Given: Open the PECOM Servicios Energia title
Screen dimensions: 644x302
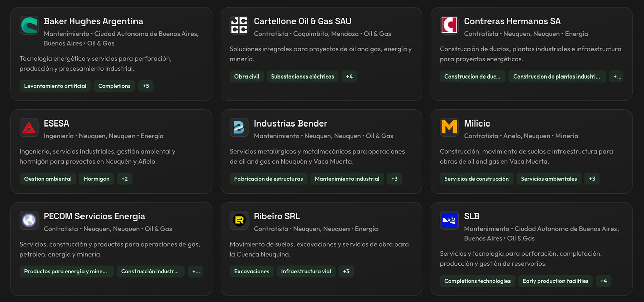Looking at the screenshot, I should 94,216.
